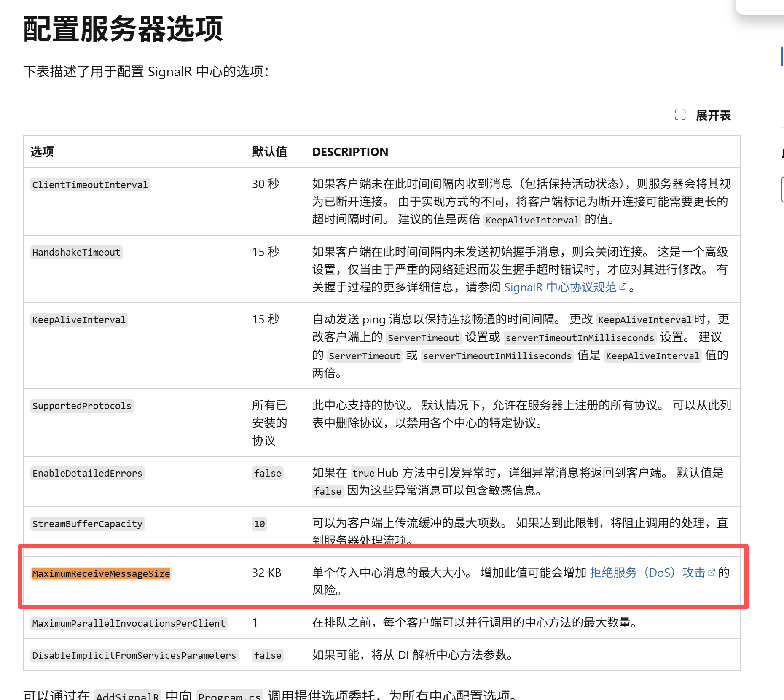Click the 展开表 button label
The height and width of the screenshot is (700, 784).
[713, 115]
